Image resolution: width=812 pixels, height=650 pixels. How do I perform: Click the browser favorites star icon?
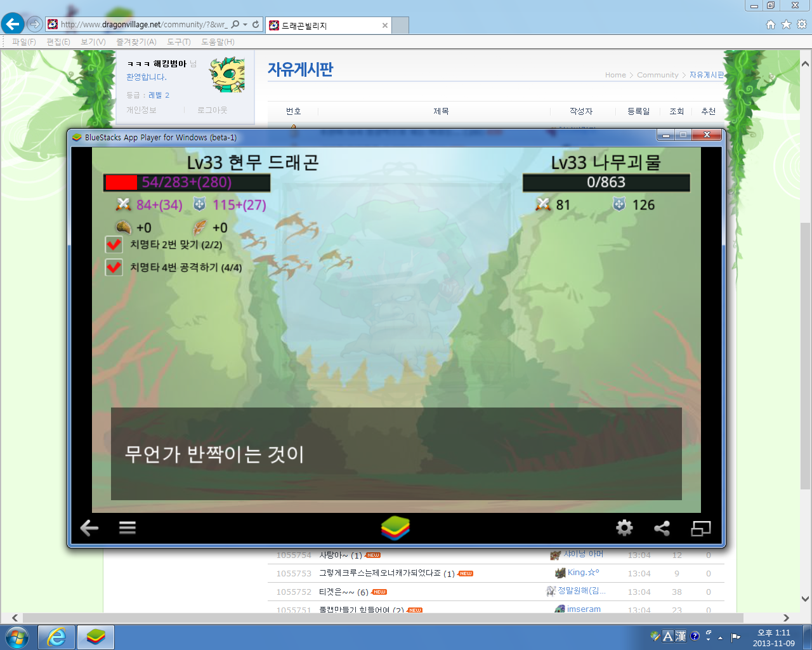(786, 24)
